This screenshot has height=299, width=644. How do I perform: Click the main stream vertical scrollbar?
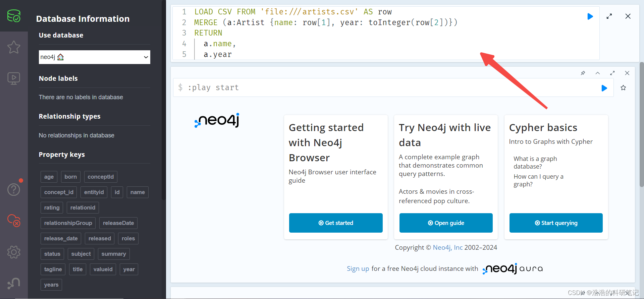pyautogui.click(x=641, y=124)
